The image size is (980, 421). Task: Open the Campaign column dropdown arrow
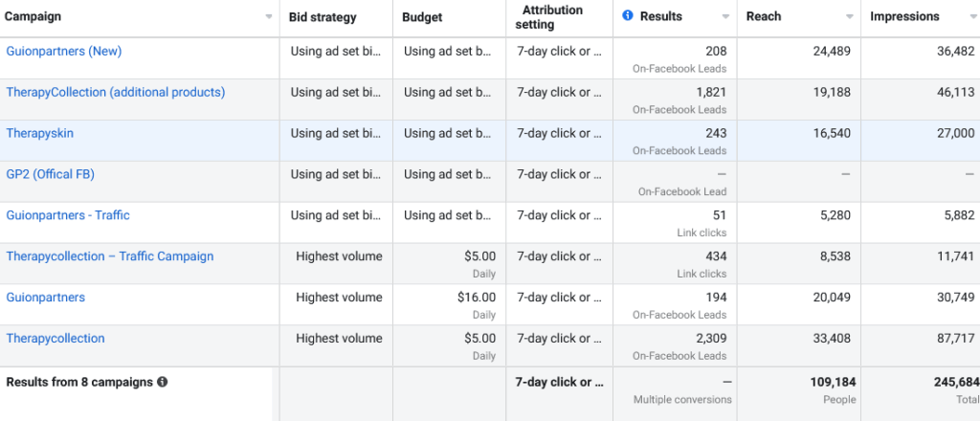[268, 17]
